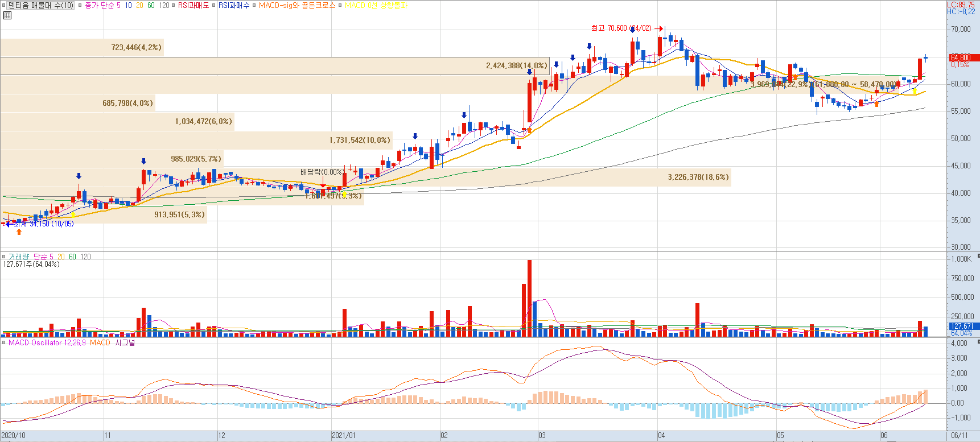Click the 거래량 volume panel title
This screenshot has width=980, height=442.
point(19,257)
